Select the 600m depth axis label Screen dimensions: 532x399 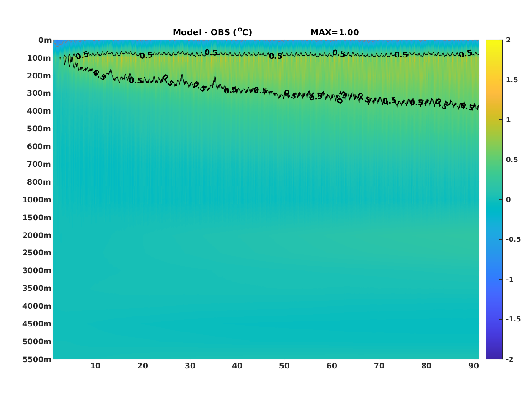(x=39, y=146)
